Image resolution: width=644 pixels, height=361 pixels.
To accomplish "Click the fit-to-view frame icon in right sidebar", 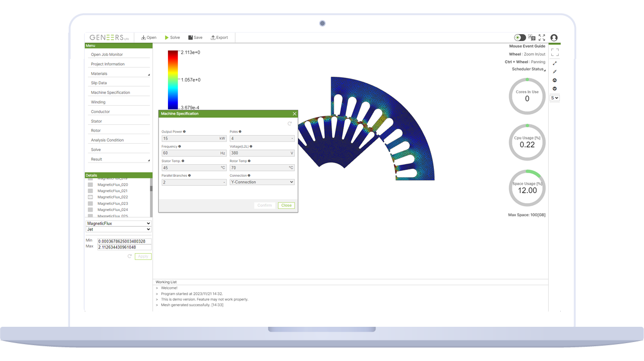I will pyautogui.click(x=554, y=53).
